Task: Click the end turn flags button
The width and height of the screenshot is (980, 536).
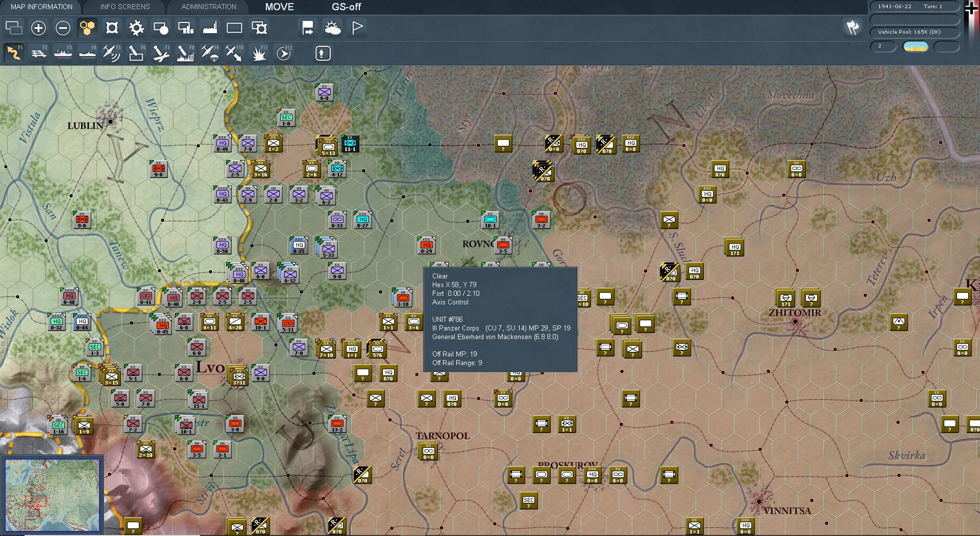Action: (852, 28)
